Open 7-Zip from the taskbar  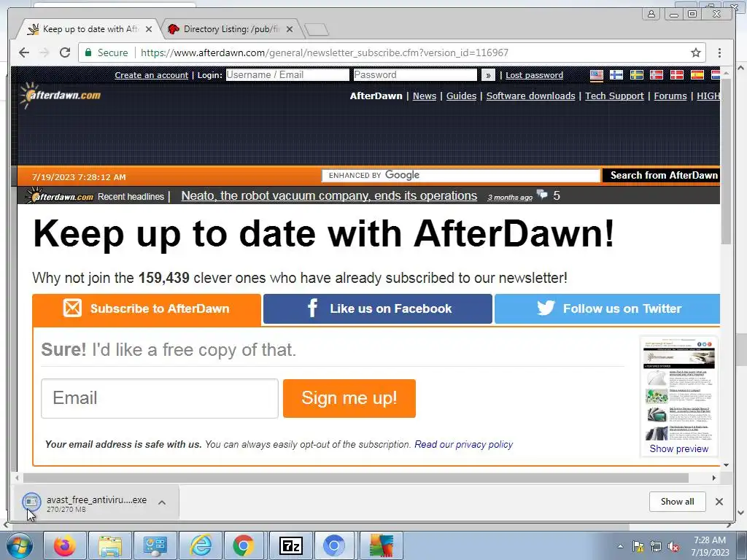(x=290, y=545)
